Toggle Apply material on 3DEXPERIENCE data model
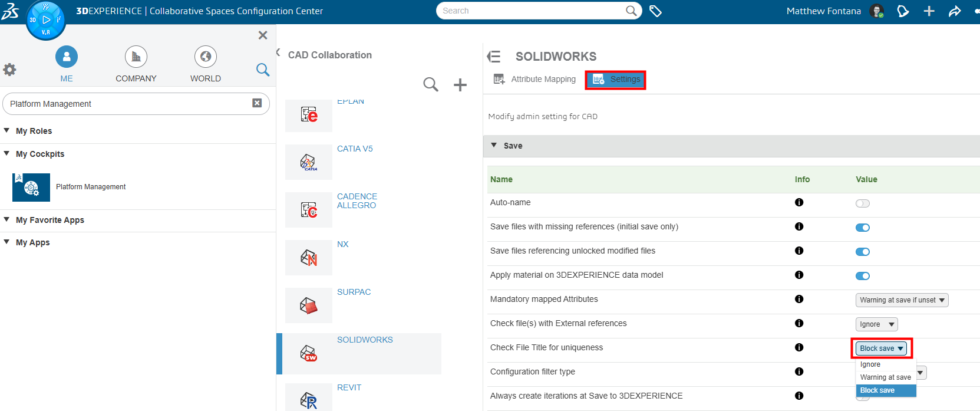980x411 pixels. 863,276
